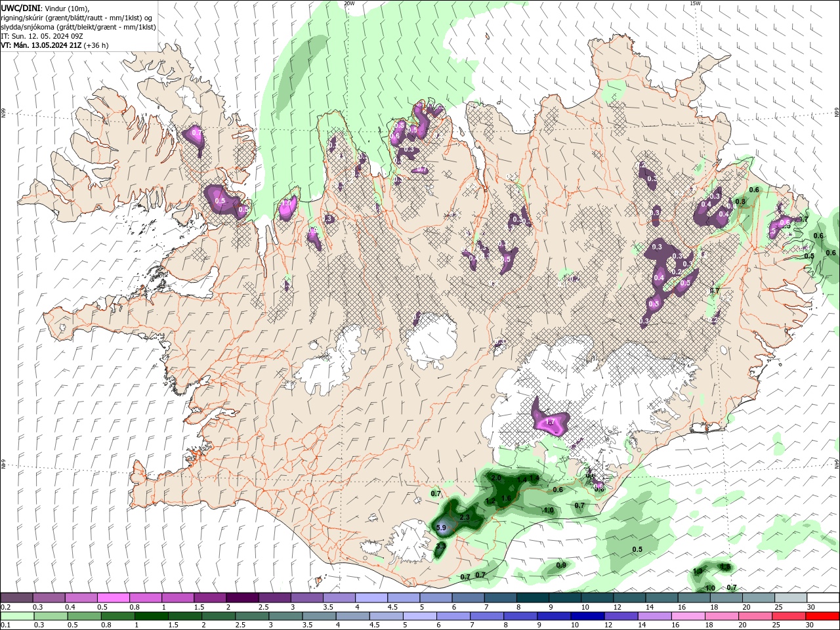840x630 pixels.
Task: Pick the dark mauve swatch between 0.2 and 0.3
Action: point(16,598)
